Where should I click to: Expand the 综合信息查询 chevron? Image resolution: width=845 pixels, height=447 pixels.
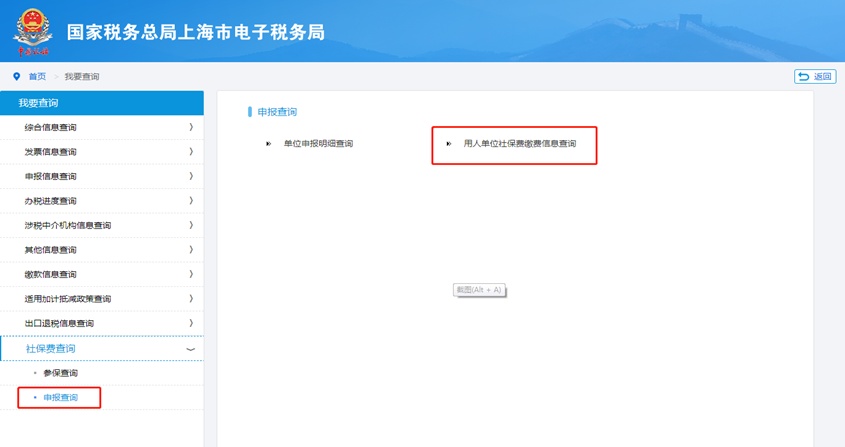(191, 127)
